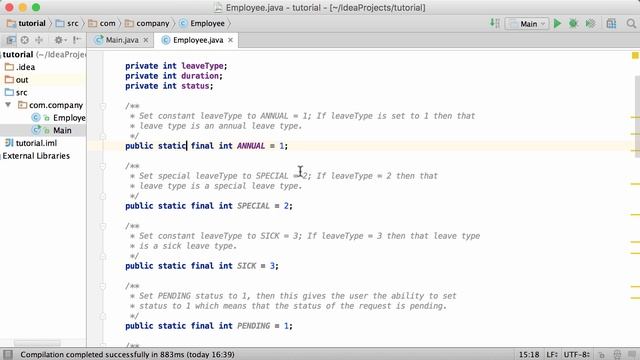Fold the SICK Javadoc comment in gutter
The height and width of the screenshot is (360, 640).
102,226
